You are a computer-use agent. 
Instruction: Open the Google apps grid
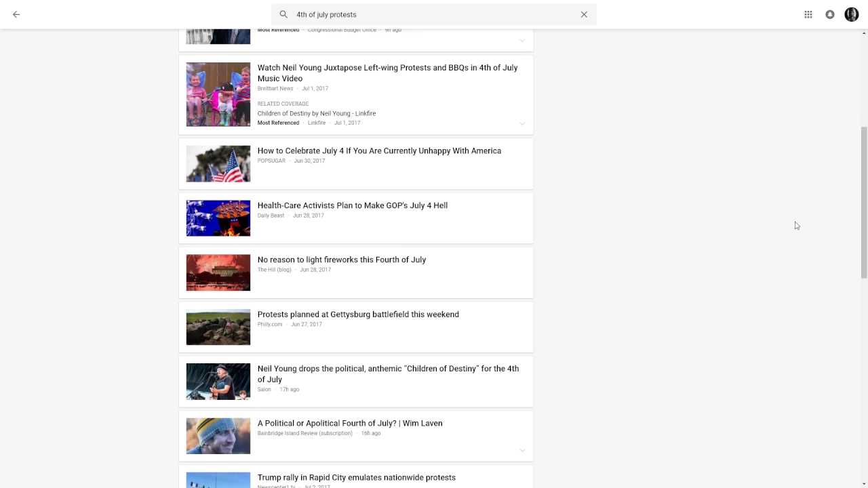coord(808,14)
